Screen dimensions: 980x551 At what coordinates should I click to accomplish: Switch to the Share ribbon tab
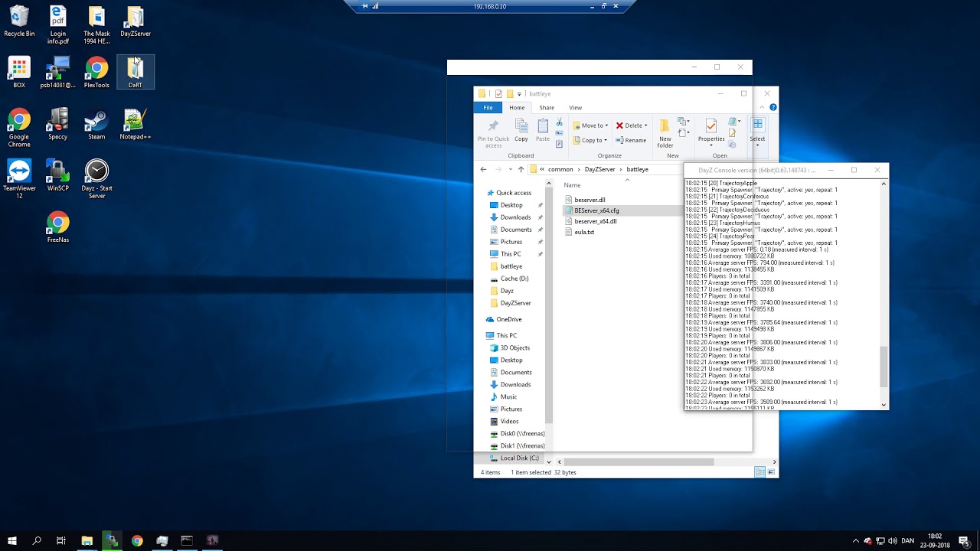click(547, 107)
